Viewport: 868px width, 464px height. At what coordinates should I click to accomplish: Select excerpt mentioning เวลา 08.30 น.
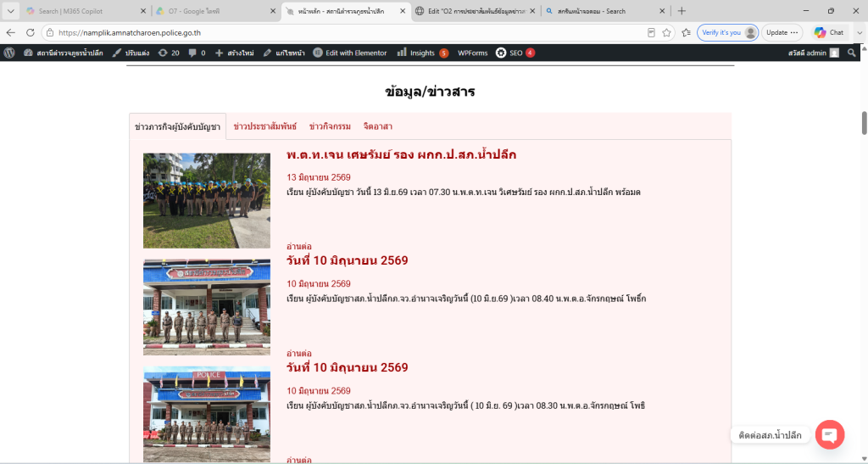pyautogui.click(x=465, y=405)
